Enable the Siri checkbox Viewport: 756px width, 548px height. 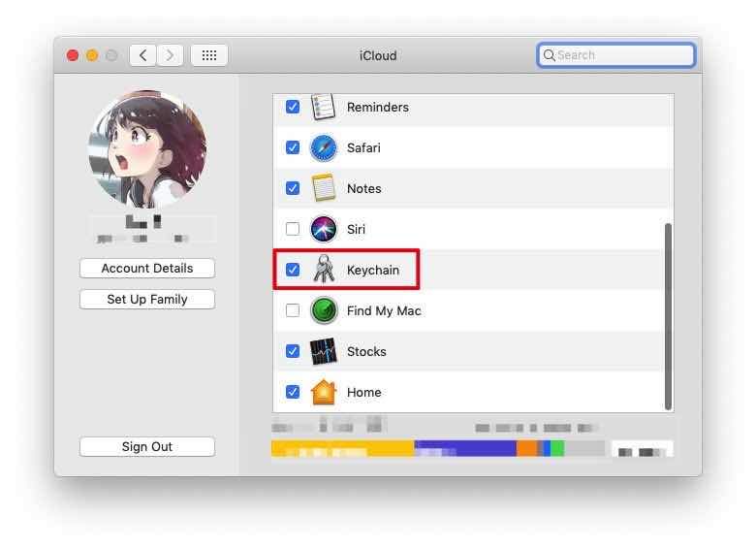(x=293, y=229)
